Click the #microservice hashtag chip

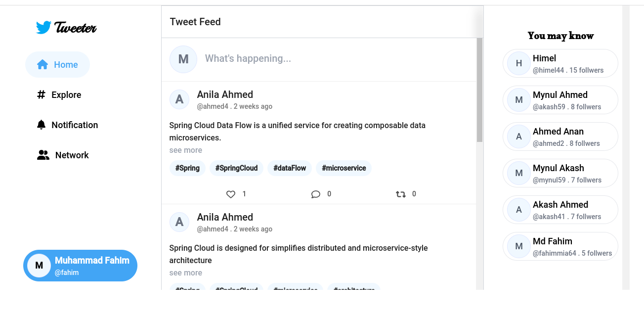point(343,168)
